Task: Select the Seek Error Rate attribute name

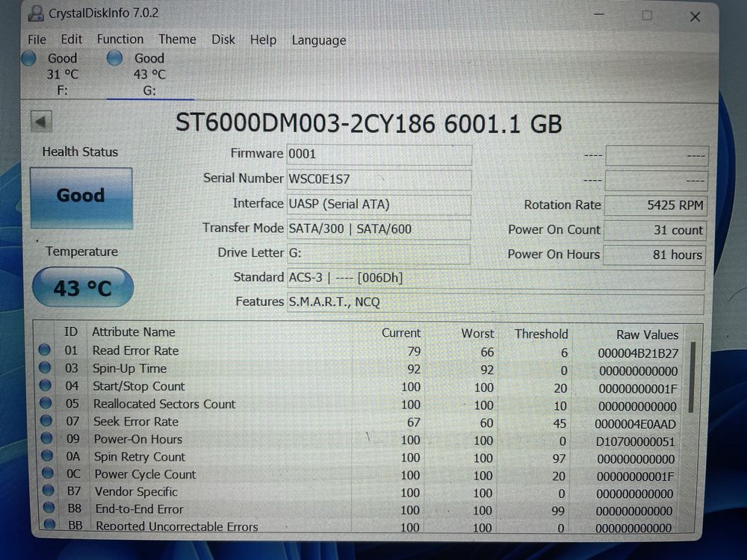Action: click(136, 421)
